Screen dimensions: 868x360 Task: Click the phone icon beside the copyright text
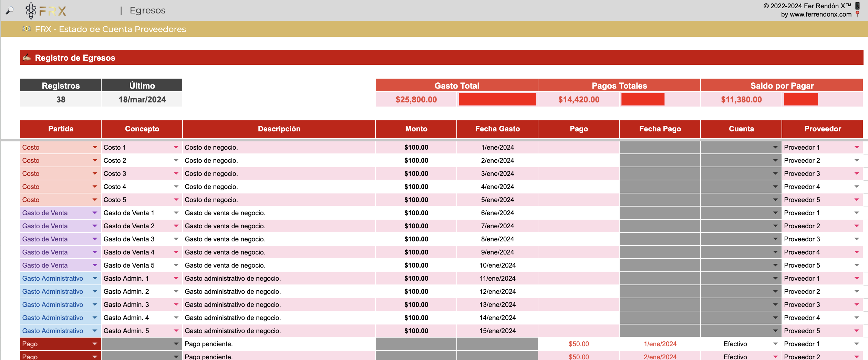coord(858,6)
